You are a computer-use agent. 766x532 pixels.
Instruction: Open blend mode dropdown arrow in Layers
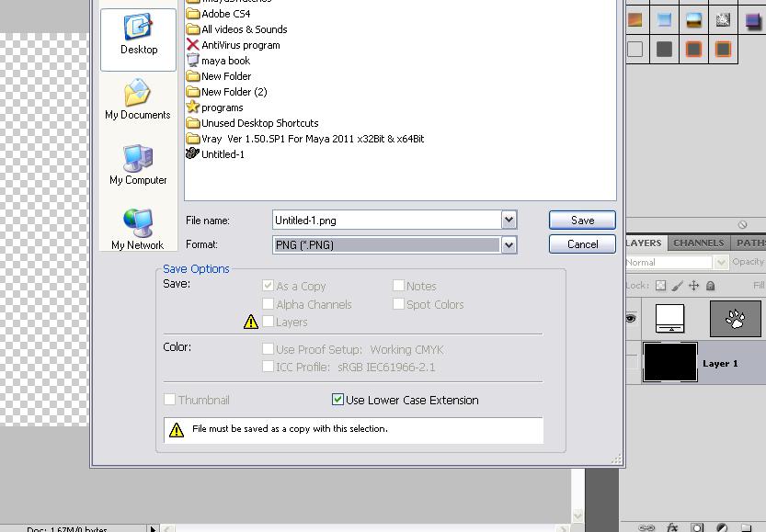tap(721, 263)
